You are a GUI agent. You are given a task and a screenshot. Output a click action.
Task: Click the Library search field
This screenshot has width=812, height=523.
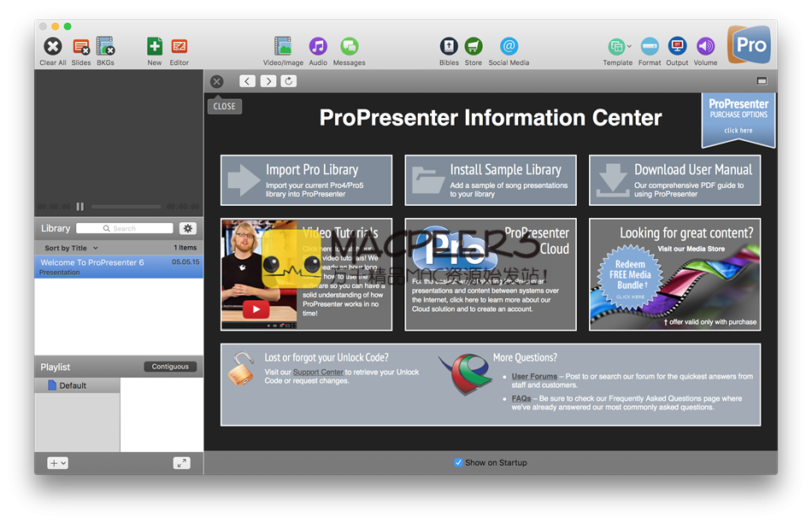124,228
